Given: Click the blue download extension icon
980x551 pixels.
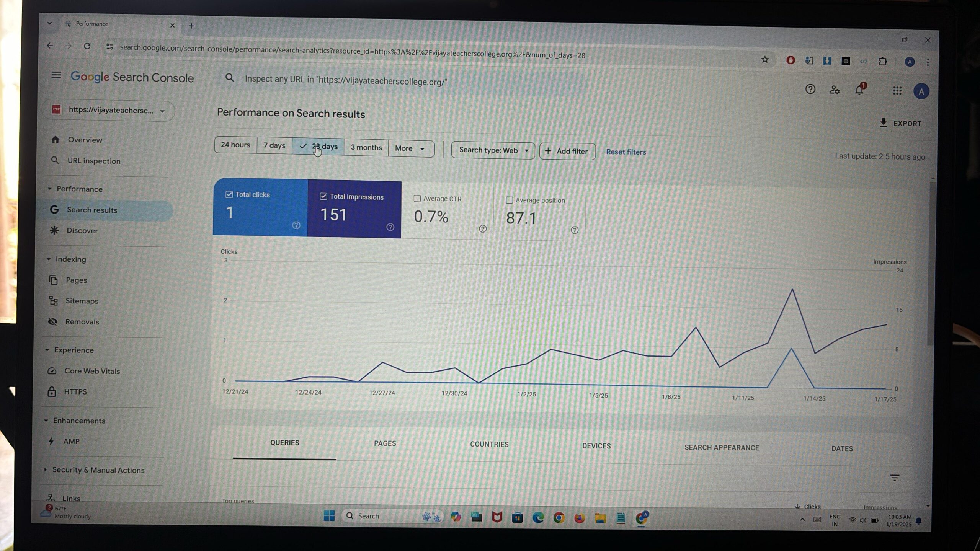Looking at the screenshot, I should 827,60.
